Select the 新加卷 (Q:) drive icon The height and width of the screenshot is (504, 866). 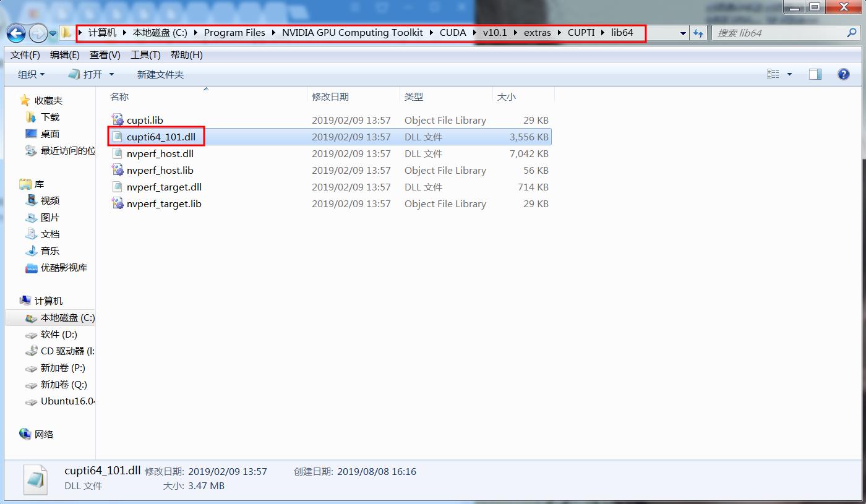click(31, 385)
